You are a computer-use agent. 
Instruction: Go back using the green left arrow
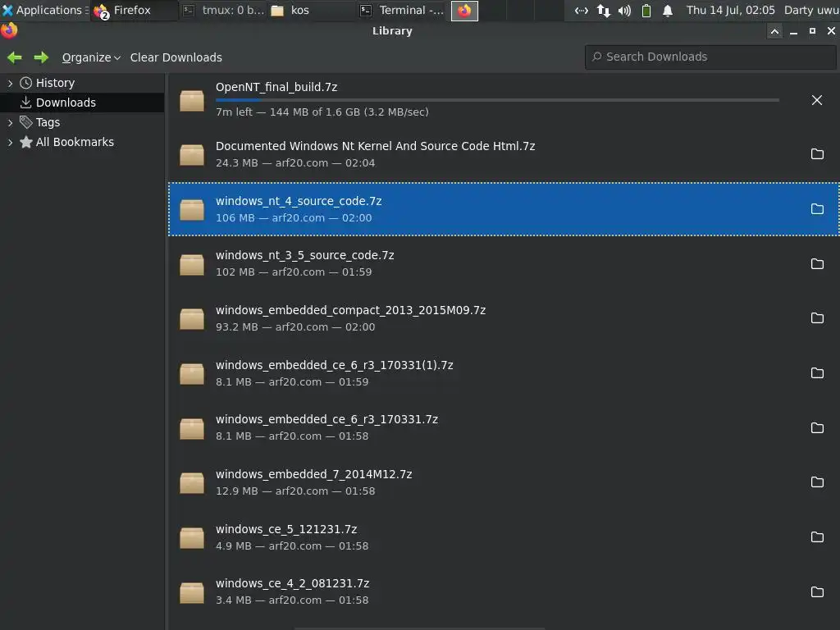point(15,57)
